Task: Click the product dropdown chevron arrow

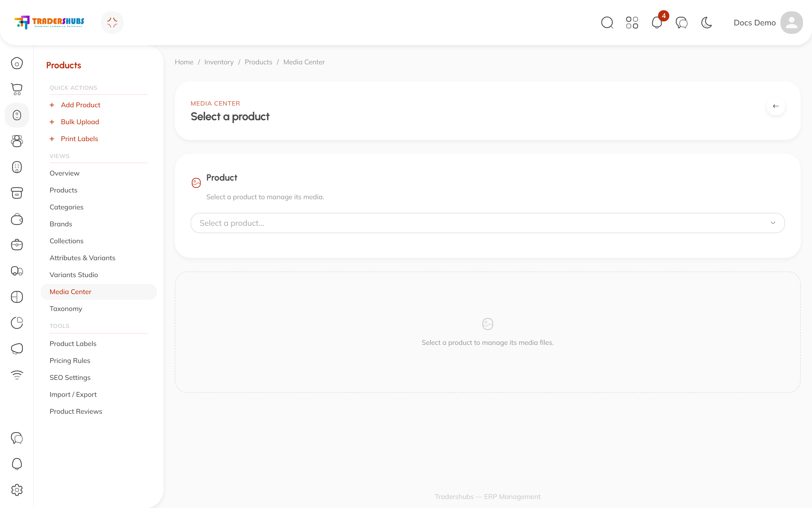Action: point(773,223)
